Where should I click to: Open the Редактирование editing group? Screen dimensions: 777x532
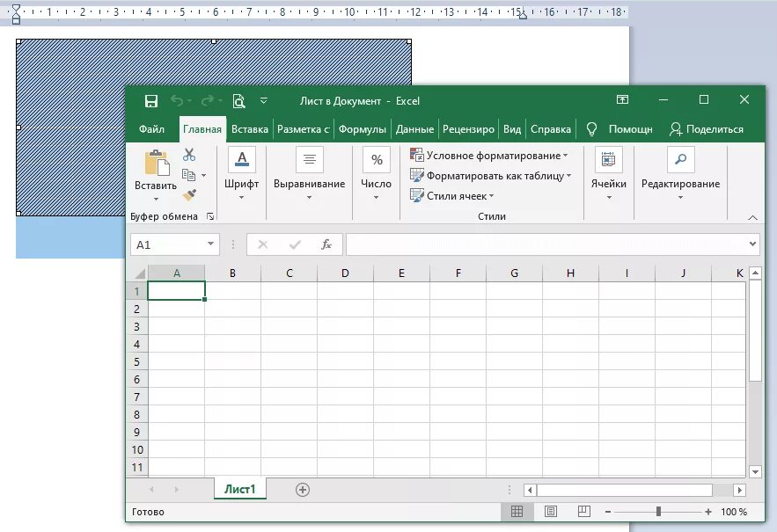pyautogui.click(x=680, y=173)
